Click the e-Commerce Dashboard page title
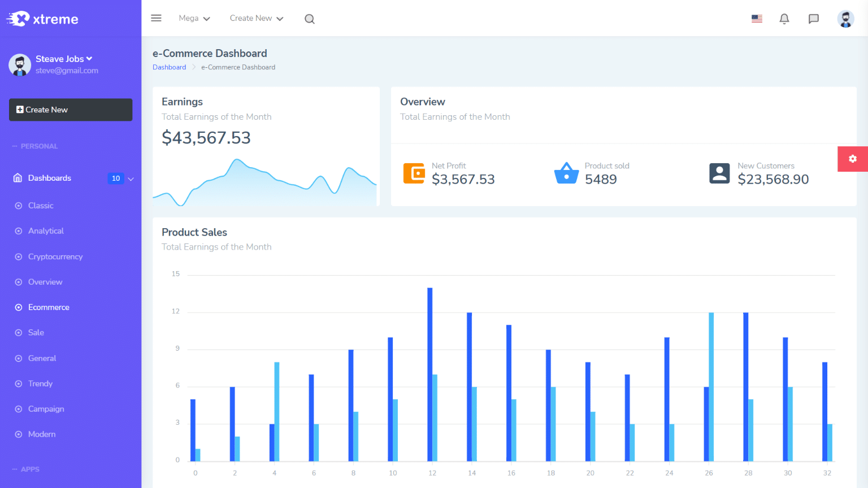 [210, 53]
